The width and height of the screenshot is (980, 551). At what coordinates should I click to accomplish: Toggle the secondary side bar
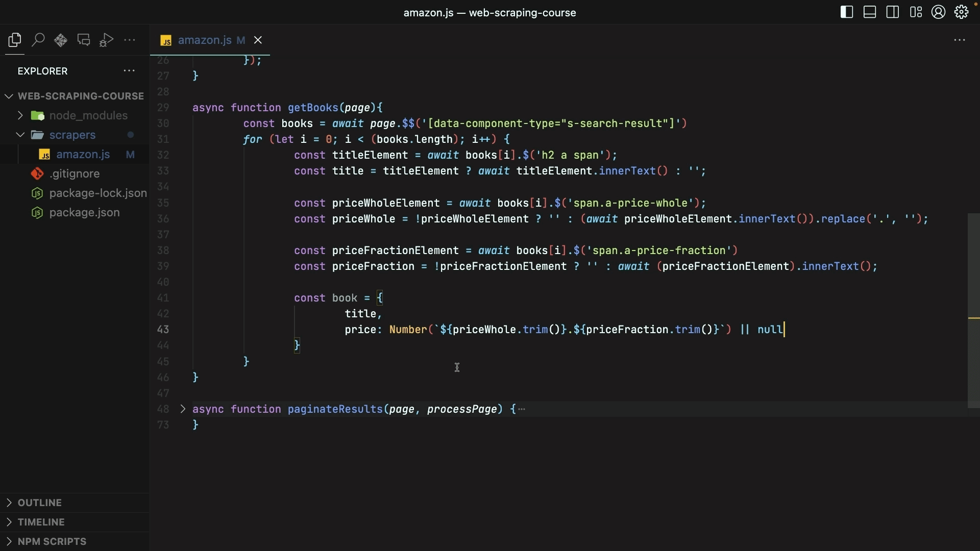tap(893, 12)
